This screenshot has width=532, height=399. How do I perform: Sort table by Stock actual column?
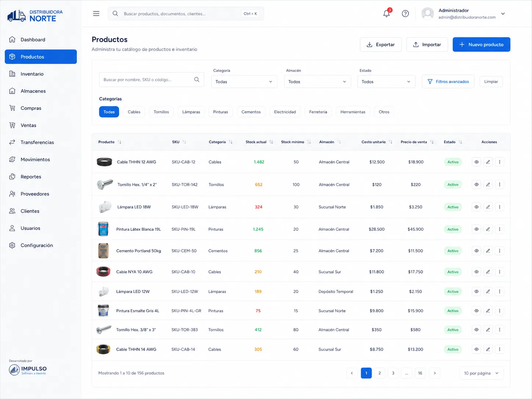tap(271, 142)
